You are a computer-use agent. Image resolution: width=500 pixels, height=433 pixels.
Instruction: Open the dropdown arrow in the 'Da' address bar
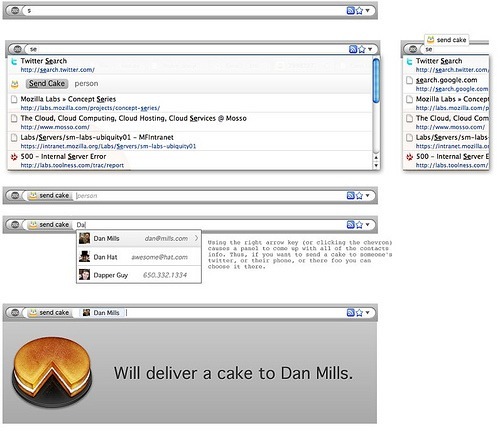(368, 224)
